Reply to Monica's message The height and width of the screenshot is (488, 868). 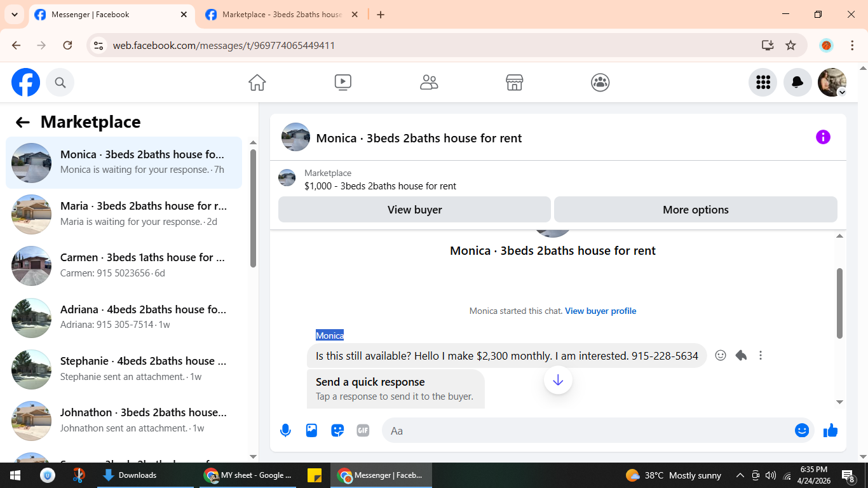tap(741, 356)
